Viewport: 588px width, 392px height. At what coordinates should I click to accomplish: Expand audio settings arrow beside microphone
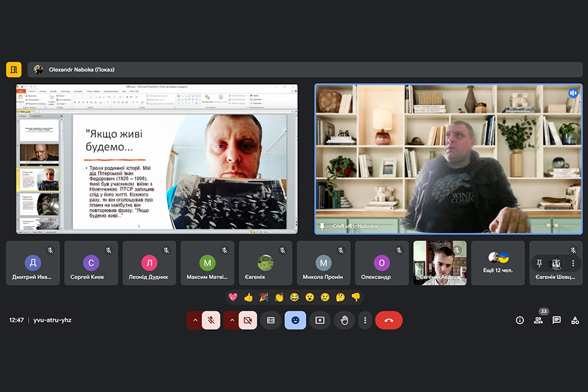coord(195,320)
